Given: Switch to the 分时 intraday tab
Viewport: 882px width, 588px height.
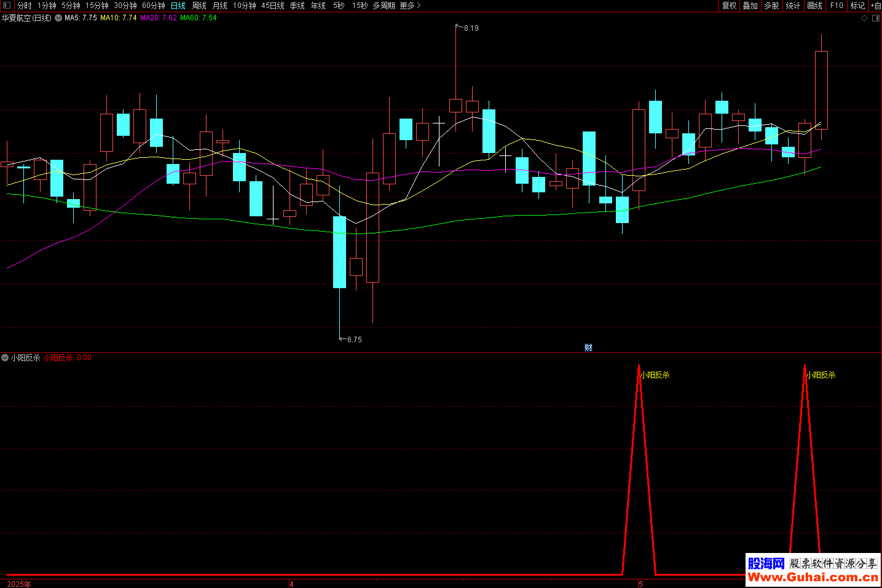Looking at the screenshot, I should 24,6.
